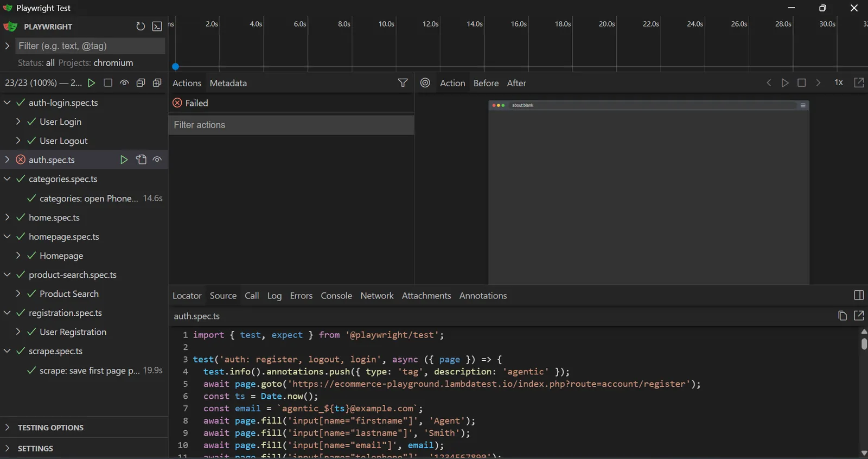Expand the filter options chevron
Screen dimensions: 868x459
(7, 46)
